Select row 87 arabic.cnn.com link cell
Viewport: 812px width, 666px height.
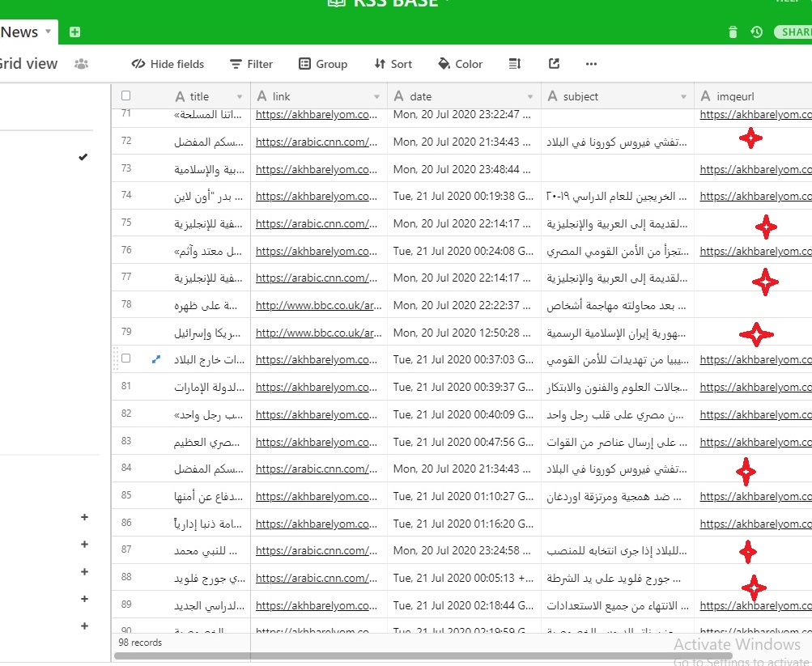tap(319, 550)
